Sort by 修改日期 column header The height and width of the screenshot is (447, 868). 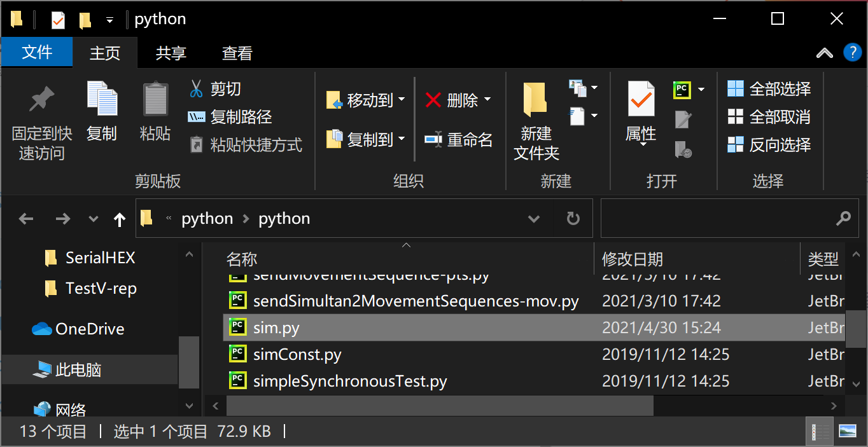[697, 259]
